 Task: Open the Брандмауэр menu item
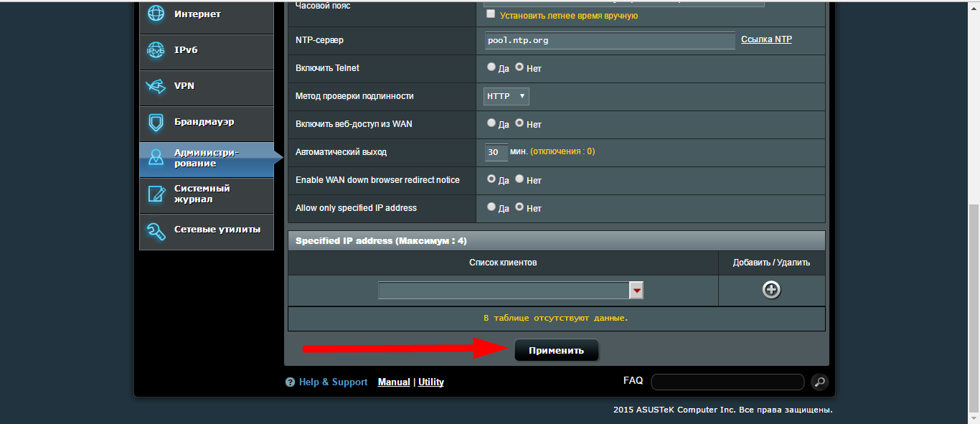tap(207, 123)
